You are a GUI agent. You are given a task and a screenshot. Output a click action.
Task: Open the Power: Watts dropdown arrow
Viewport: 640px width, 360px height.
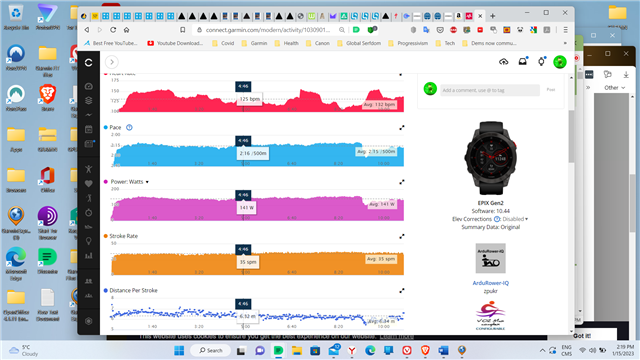tap(147, 182)
